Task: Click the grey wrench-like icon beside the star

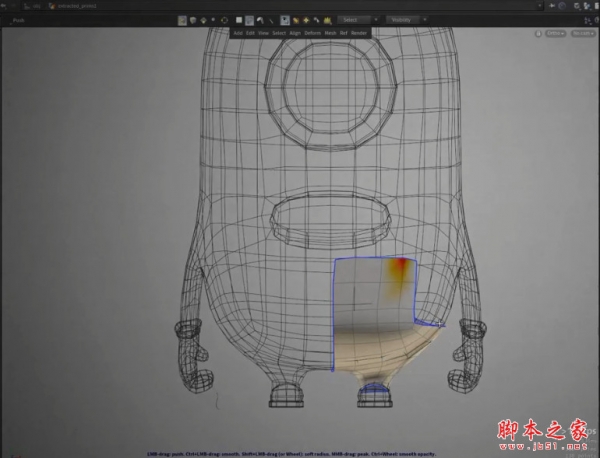Action: click(x=316, y=20)
